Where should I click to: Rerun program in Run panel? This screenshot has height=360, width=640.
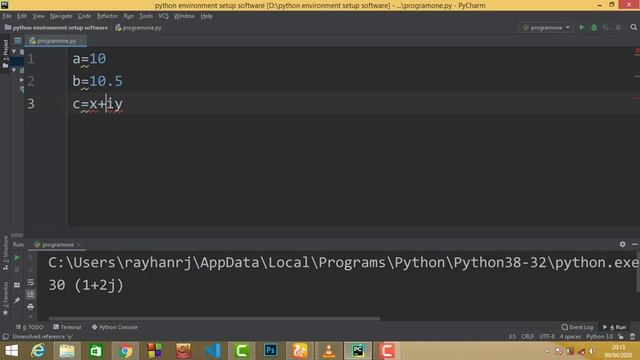pyautogui.click(x=17, y=258)
